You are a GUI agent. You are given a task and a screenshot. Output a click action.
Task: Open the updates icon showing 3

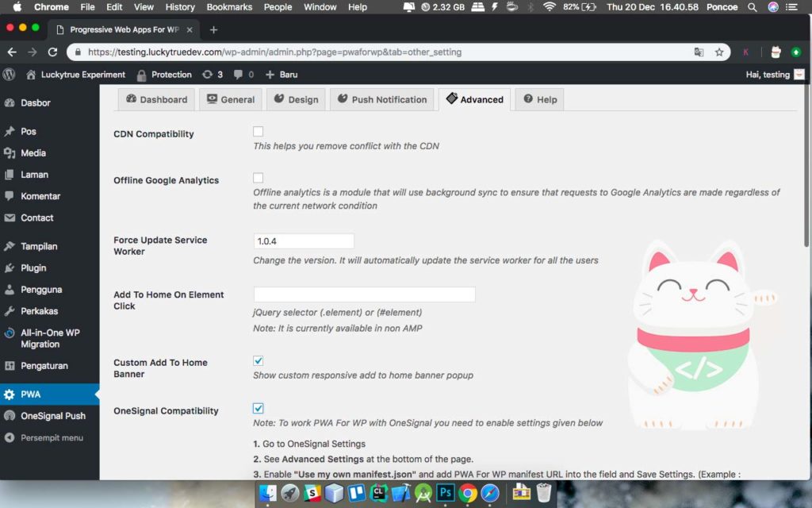pyautogui.click(x=213, y=75)
